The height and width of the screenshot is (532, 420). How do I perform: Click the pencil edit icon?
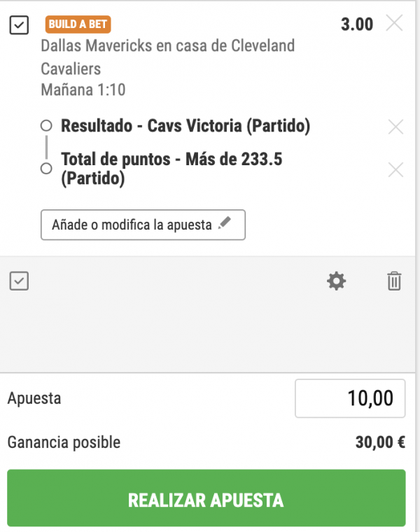(x=224, y=223)
